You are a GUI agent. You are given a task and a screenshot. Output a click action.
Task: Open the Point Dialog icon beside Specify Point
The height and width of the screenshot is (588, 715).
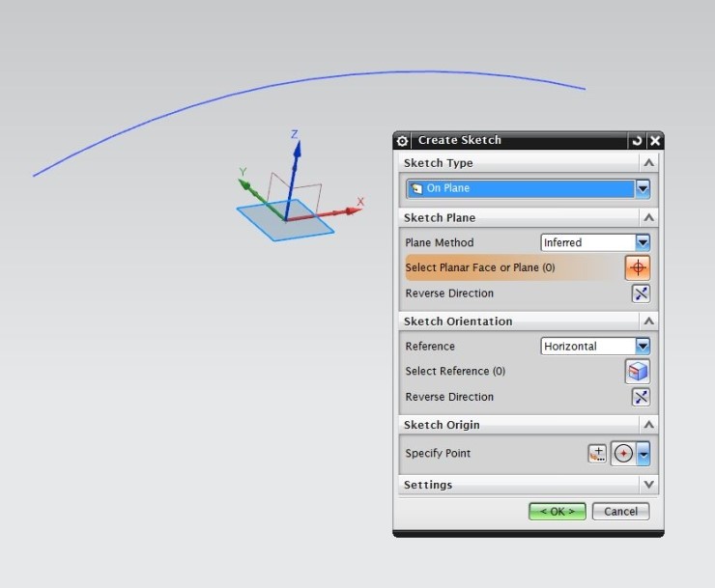(x=597, y=454)
